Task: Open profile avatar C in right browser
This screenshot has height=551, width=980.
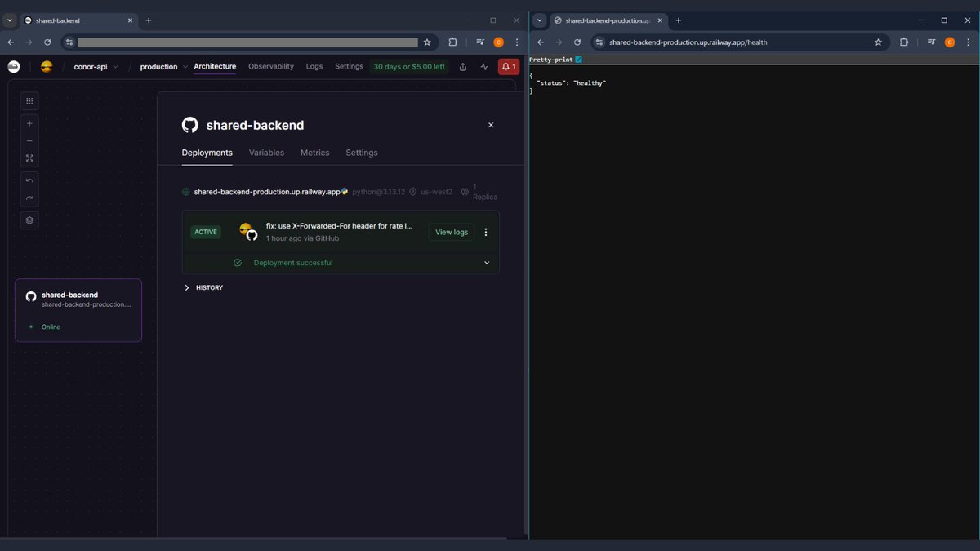Action: [950, 42]
